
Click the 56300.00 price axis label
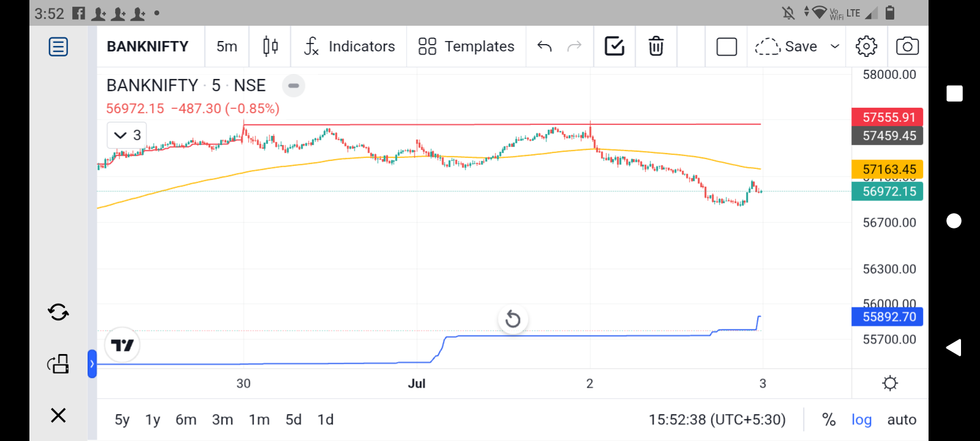click(x=889, y=269)
